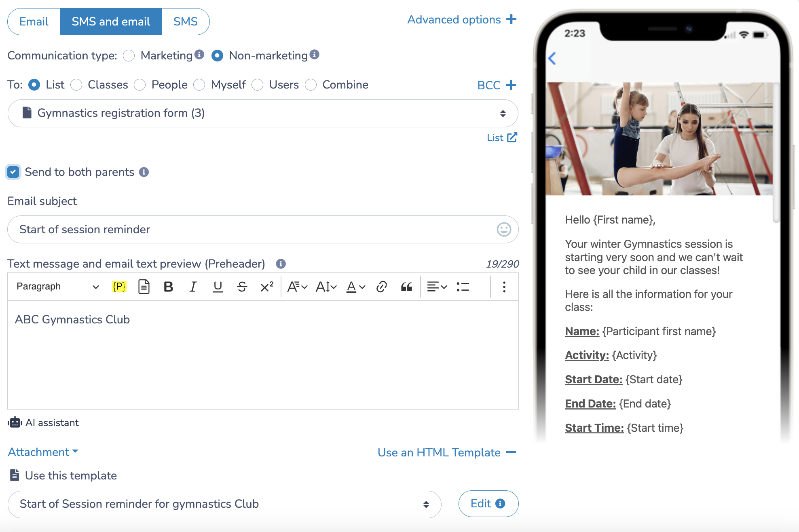Open the text alignment dropdown
The image size is (799, 532).
[x=437, y=287]
